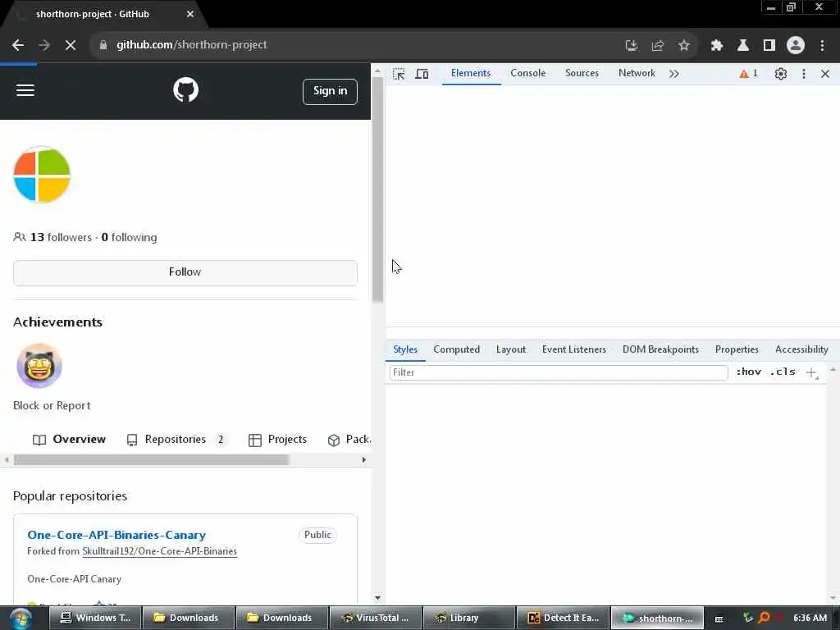840x630 pixels.
Task: Open DevTools settings gear
Action: (781, 74)
